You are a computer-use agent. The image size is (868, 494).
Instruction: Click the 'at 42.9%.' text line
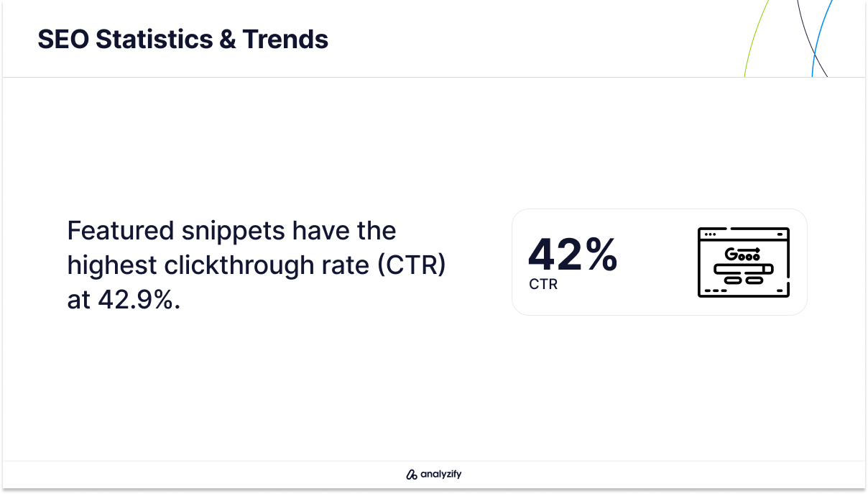[x=124, y=300]
